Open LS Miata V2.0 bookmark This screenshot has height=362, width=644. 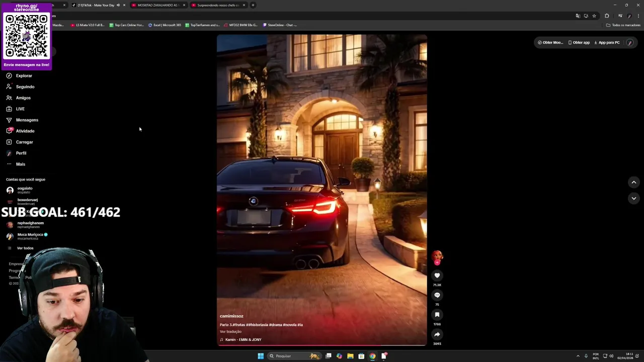(88, 25)
